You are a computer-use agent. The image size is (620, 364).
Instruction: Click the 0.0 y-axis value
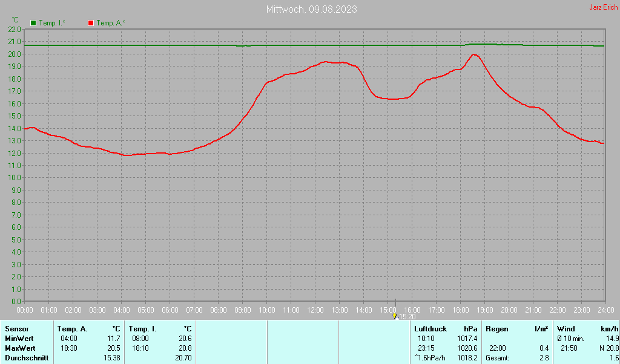point(16,302)
